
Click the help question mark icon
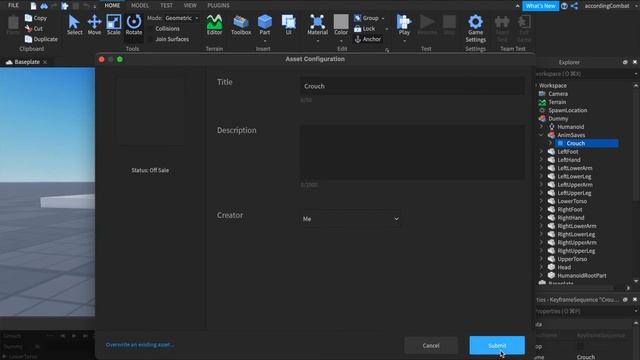click(x=564, y=6)
